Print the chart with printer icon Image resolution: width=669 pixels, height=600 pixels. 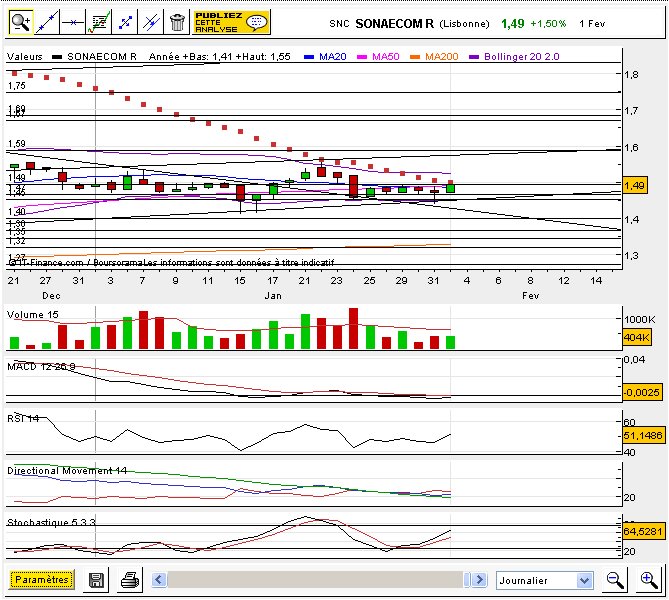(130, 580)
